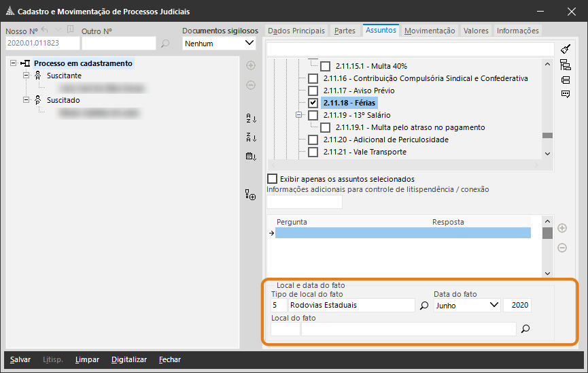The image size is (588, 373).
Task: Click the Salvar button
Action: [20, 359]
